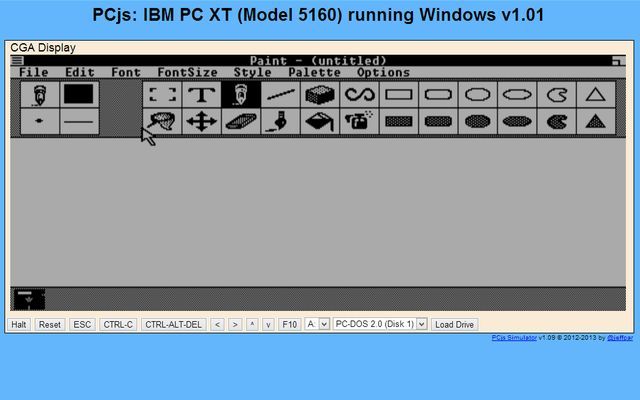Select the Filled circle tool

(478, 121)
